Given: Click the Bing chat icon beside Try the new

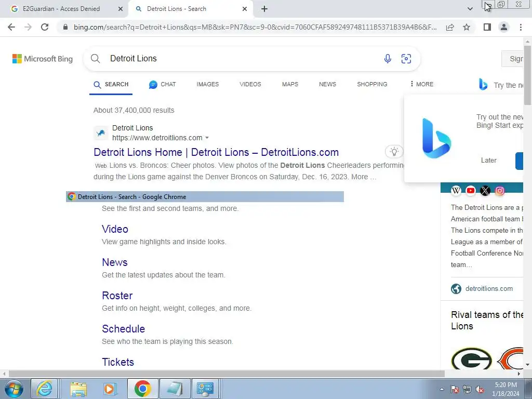Looking at the screenshot, I should 483,85.
